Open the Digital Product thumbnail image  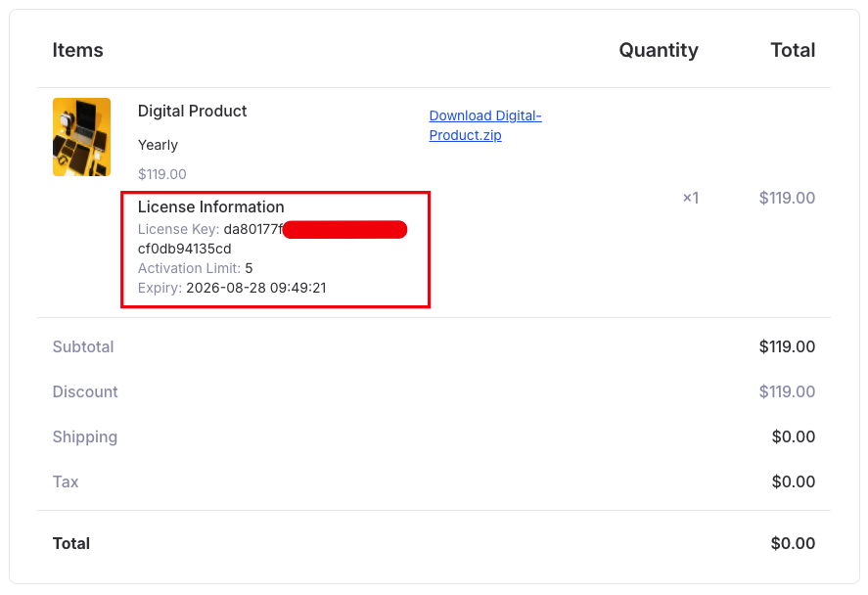[81, 137]
